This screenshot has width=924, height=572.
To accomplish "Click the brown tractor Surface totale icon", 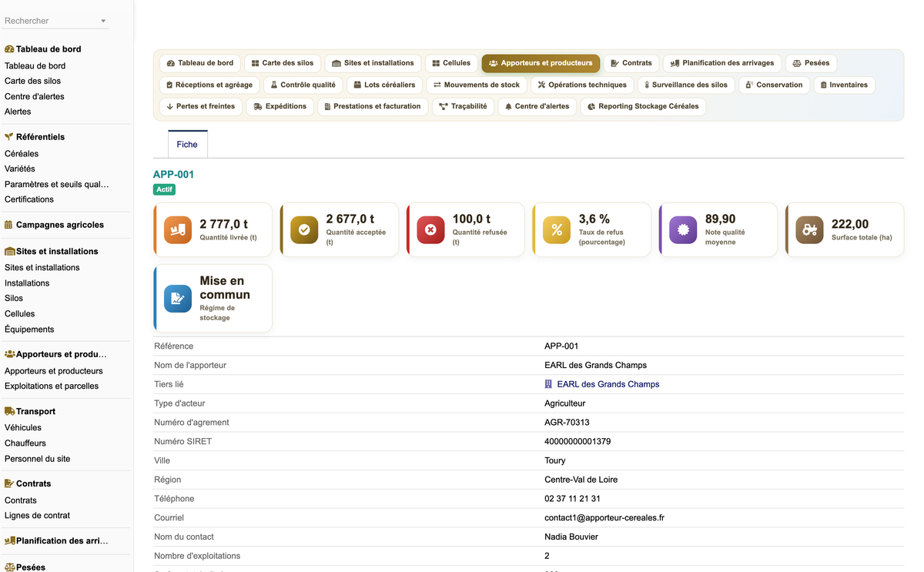I will coord(809,229).
